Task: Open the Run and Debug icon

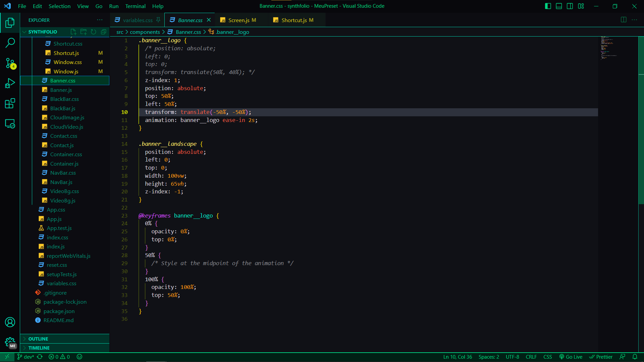Action: [10, 83]
